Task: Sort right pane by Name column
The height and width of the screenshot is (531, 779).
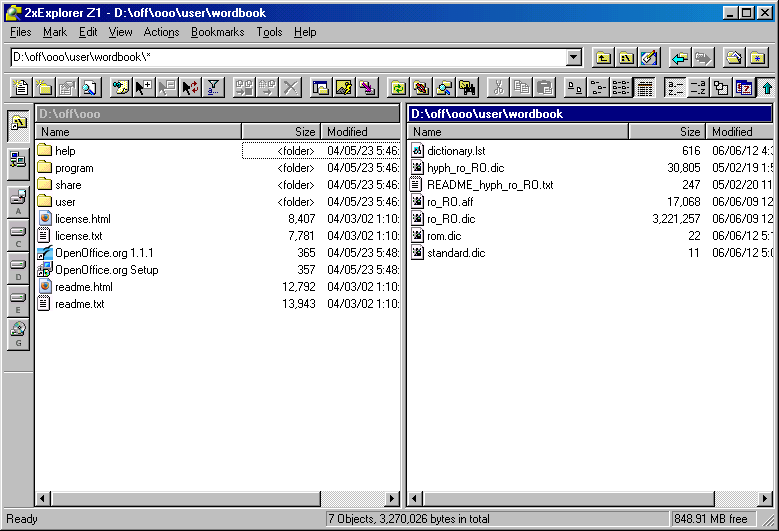Action: tap(518, 132)
